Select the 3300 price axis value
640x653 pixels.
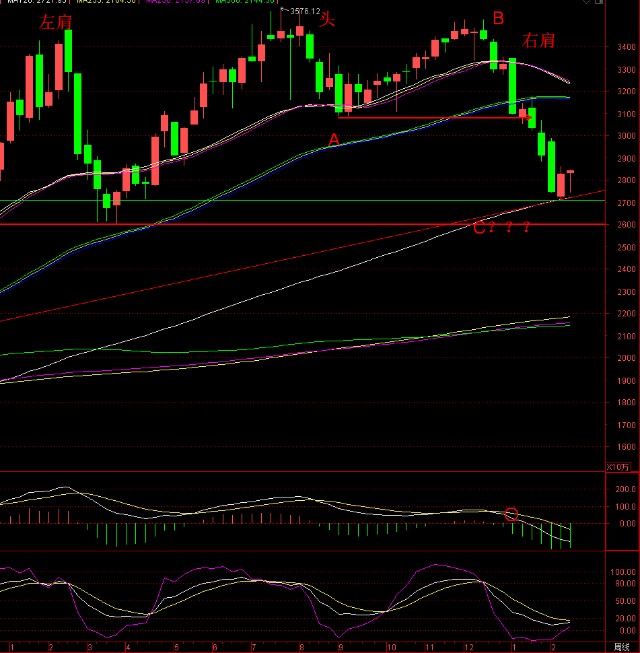click(626, 70)
